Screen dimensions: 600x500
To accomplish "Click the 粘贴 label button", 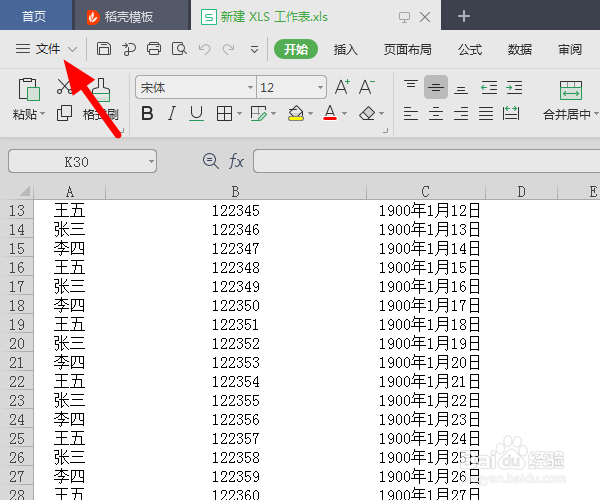I will (x=24, y=114).
